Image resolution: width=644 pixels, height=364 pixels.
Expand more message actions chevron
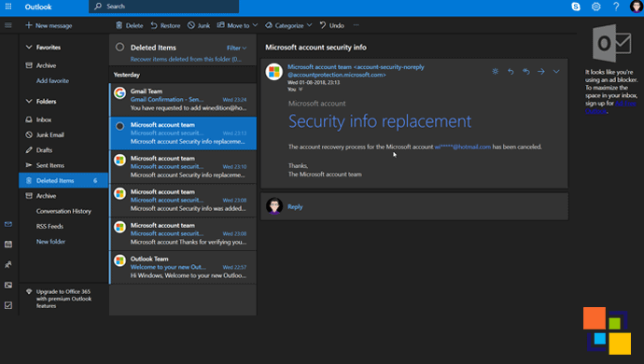point(556,72)
